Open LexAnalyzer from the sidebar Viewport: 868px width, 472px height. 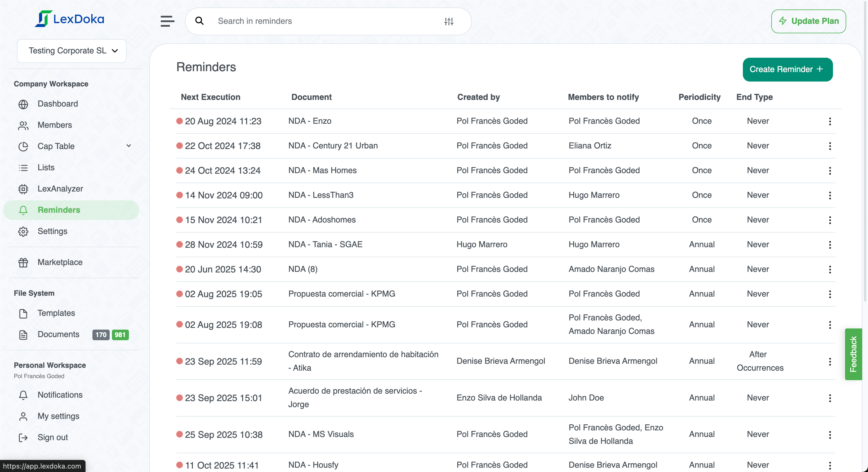60,189
